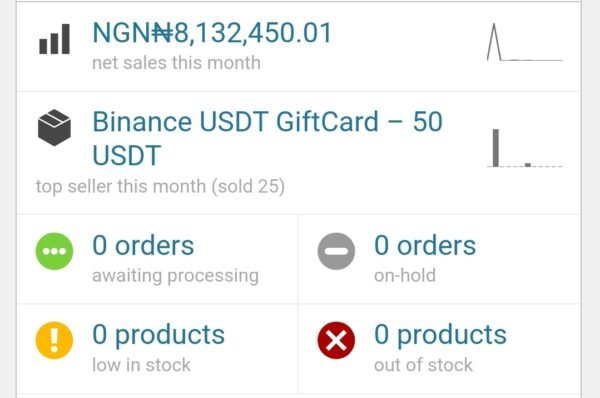Image resolution: width=600 pixels, height=398 pixels.
Task: Select the 'net sales this month' caption
Action: pyautogui.click(x=176, y=63)
